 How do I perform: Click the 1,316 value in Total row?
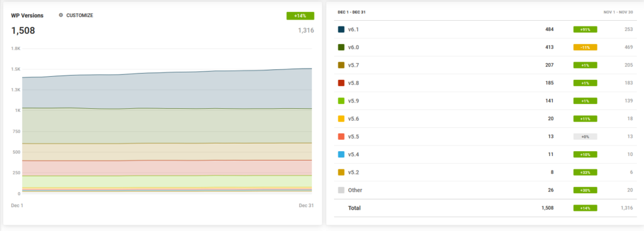coord(627,208)
